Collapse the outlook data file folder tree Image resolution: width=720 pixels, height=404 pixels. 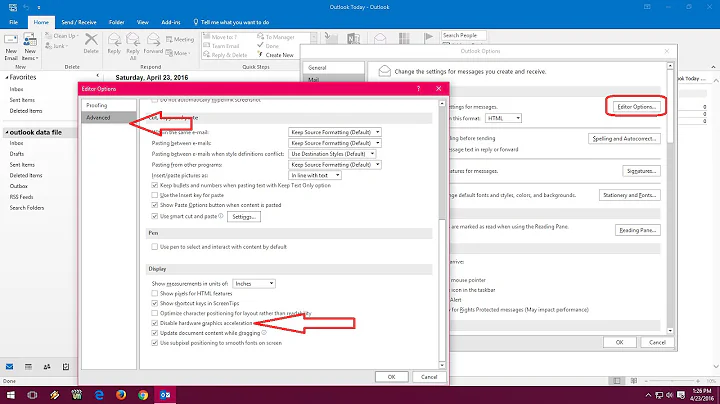click(x=7, y=133)
